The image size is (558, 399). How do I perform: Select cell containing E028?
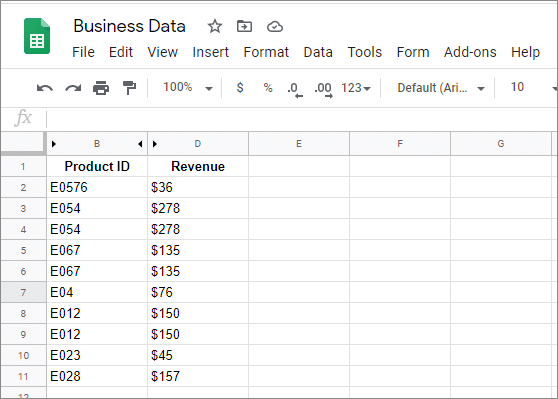97,376
